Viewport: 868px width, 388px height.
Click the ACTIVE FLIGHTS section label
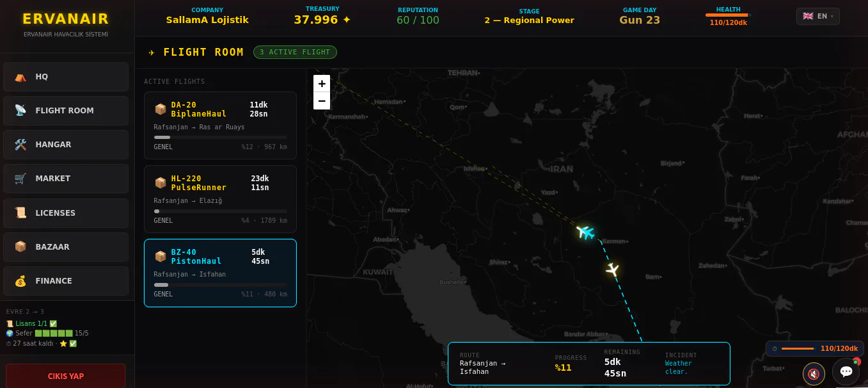pos(175,82)
